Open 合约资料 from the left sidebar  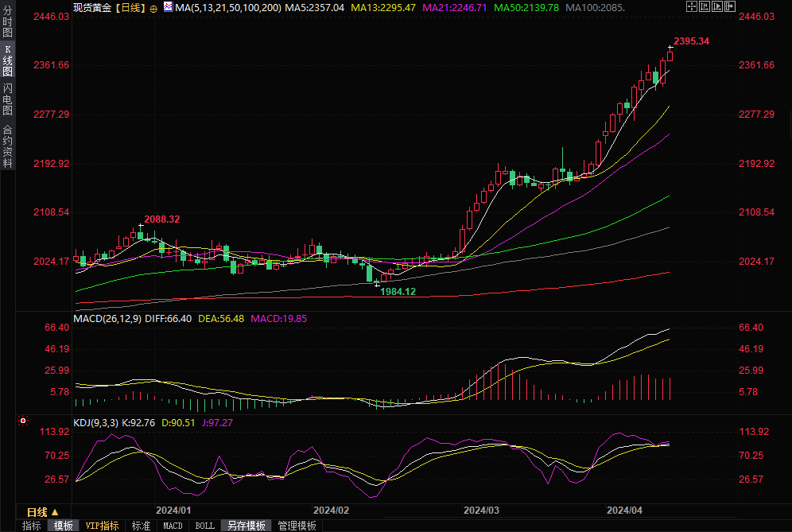(8, 146)
